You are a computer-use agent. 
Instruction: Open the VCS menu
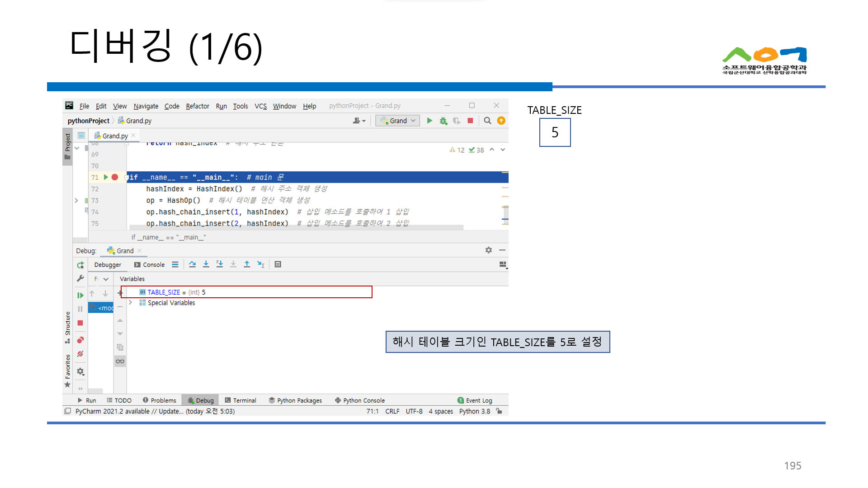pyautogui.click(x=260, y=106)
